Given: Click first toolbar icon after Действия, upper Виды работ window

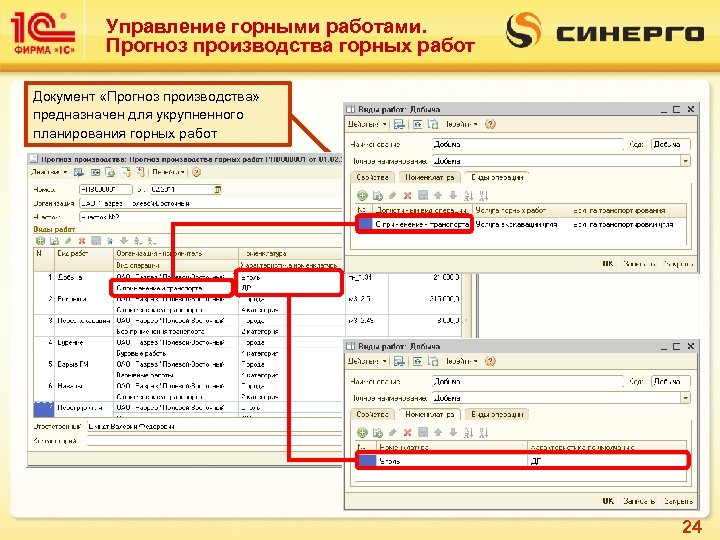Looking at the screenshot, I should (399, 124).
